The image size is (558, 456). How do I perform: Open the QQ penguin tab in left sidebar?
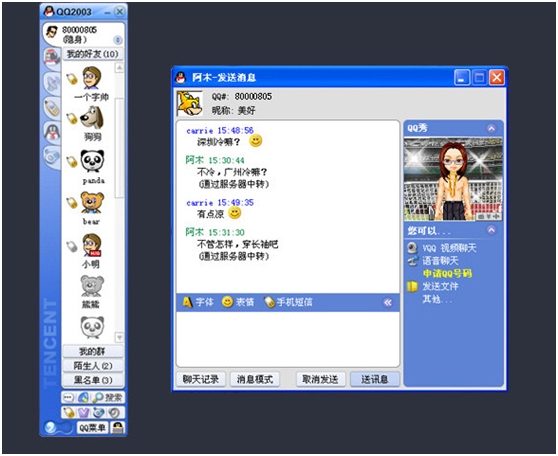click(52, 132)
